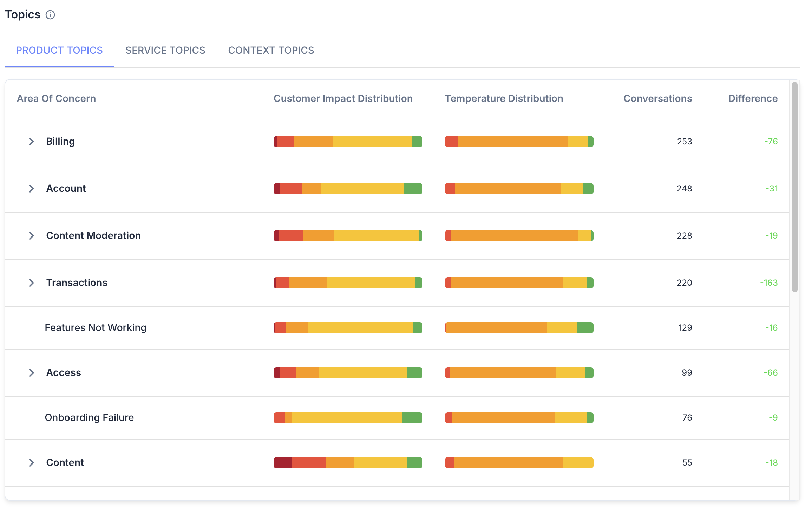The height and width of the screenshot is (513, 812).
Task: Expand the Transactions row
Action: pyautogui.click(x=31, y=283)
